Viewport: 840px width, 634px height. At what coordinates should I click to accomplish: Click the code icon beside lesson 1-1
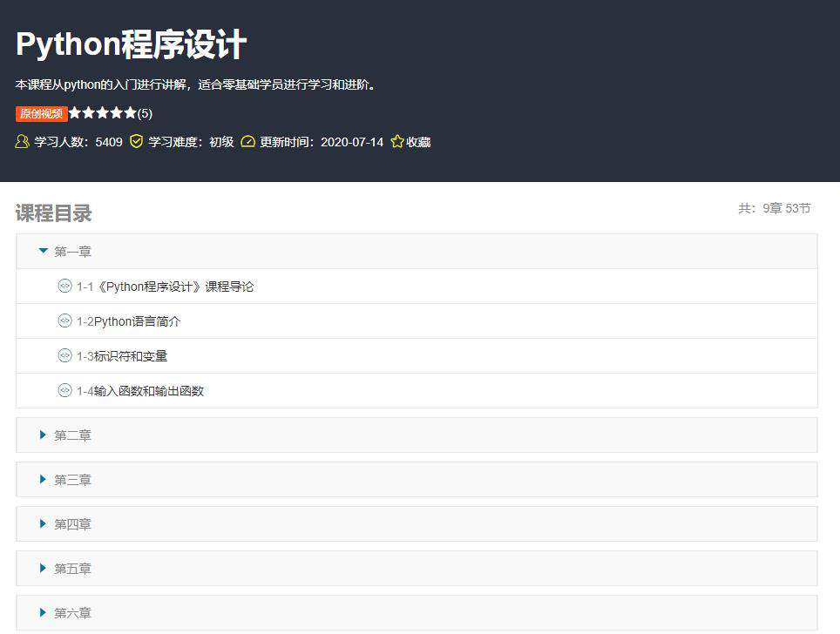pyautogui.click(x=64, y=286)
